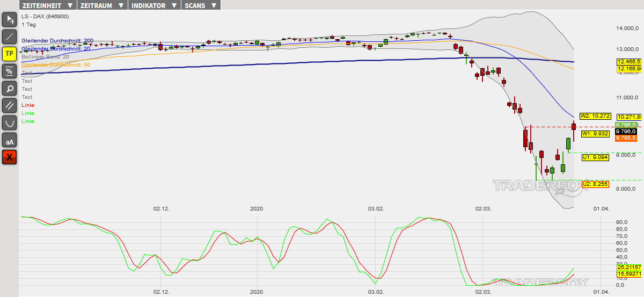
Task: Click the 15,59271 indicator value
Action: pyautogui.click(x=629, y=274)
